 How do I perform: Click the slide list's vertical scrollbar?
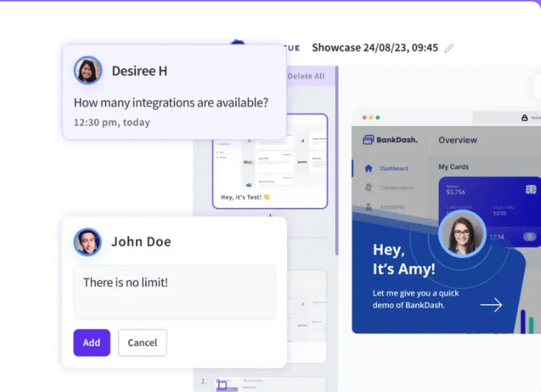coord(337,161)
